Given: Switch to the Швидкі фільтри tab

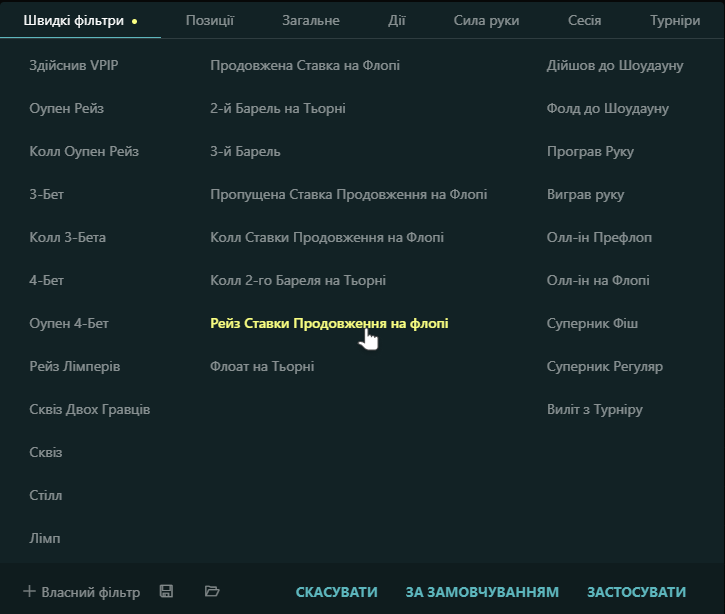Looking at the screenshot, I should click(x=74, y=21).
